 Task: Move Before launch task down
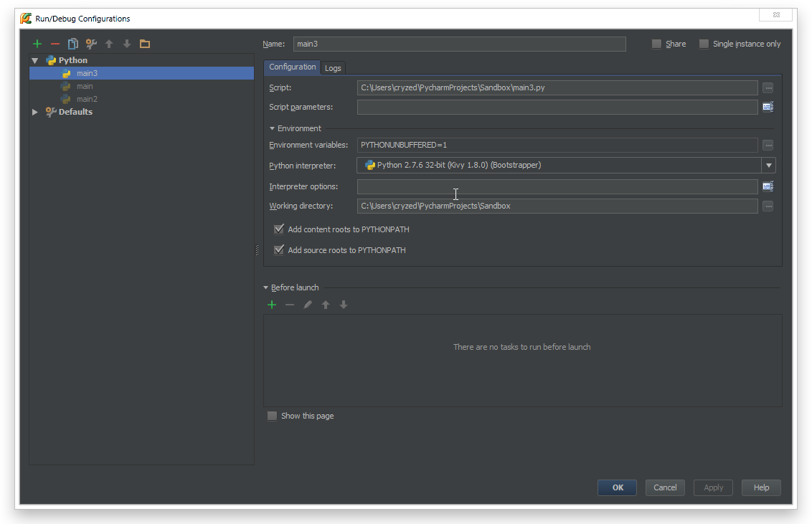(344, 305)
